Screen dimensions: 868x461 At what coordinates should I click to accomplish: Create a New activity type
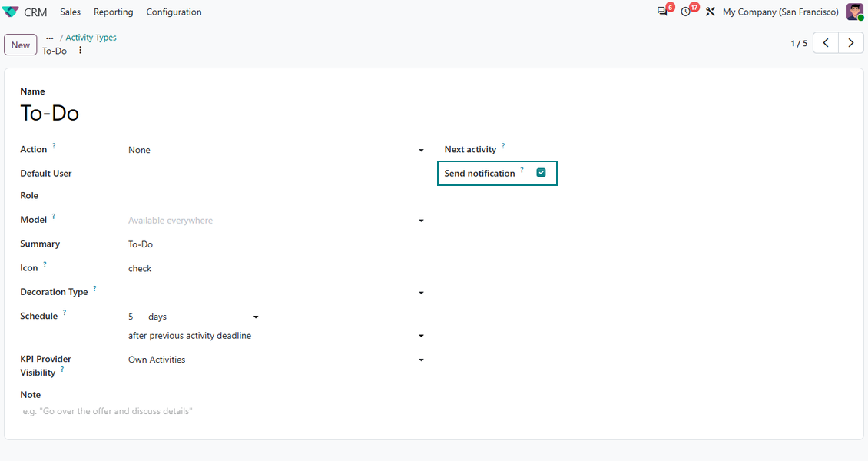coord(21,45)
